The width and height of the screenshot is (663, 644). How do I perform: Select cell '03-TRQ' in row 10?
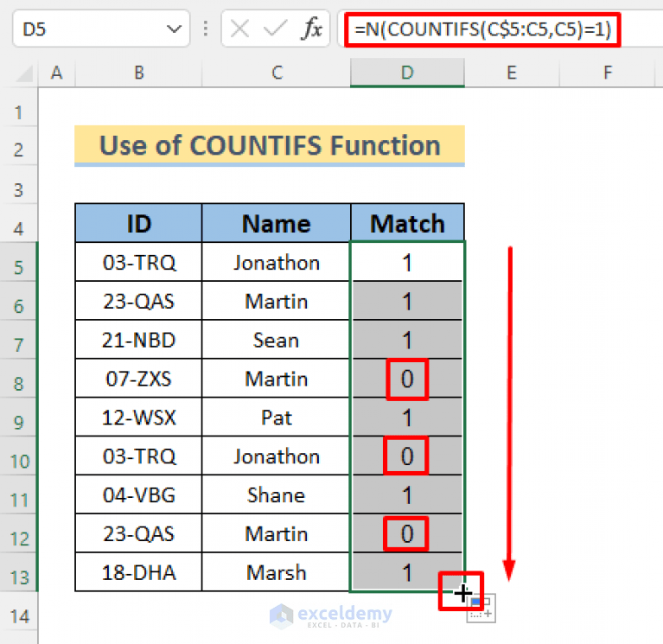click(138, 456)
